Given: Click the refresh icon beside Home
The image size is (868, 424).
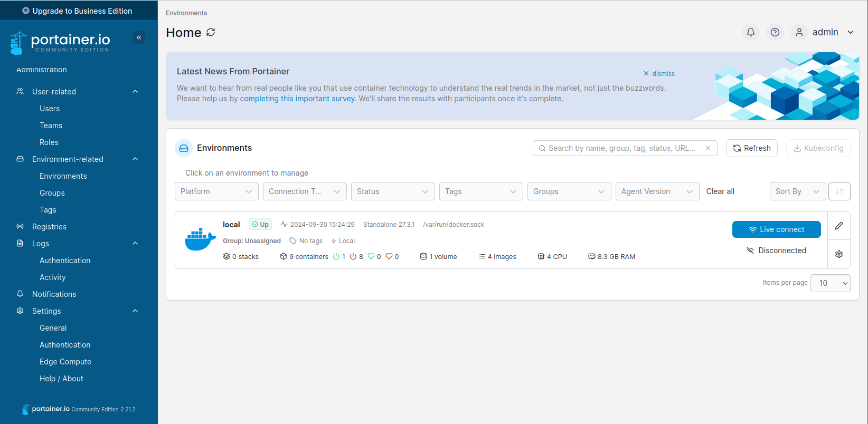Looking at the screenshot, I should (211, 32).
